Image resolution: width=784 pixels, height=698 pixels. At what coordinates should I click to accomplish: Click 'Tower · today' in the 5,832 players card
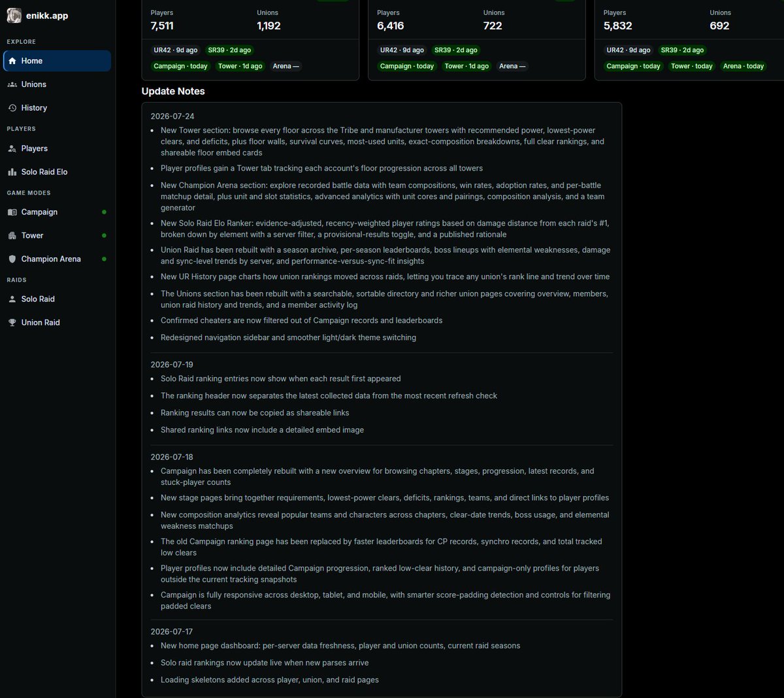click(x=692, y=66)
